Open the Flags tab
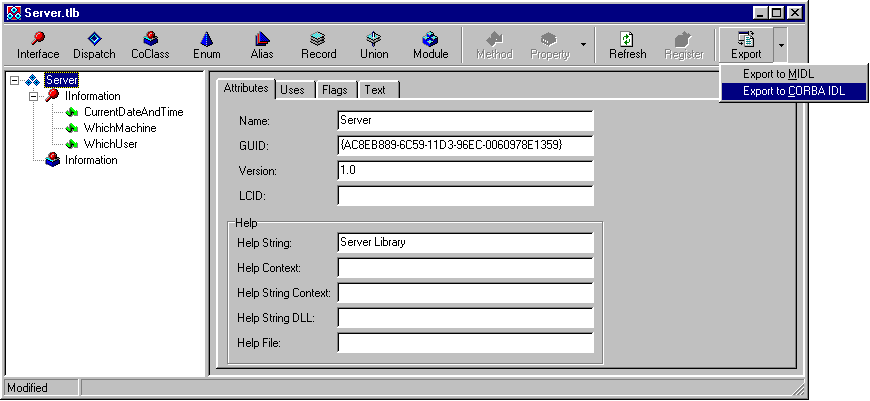This screenshot has width=870, height=401. tap(334, 90)
